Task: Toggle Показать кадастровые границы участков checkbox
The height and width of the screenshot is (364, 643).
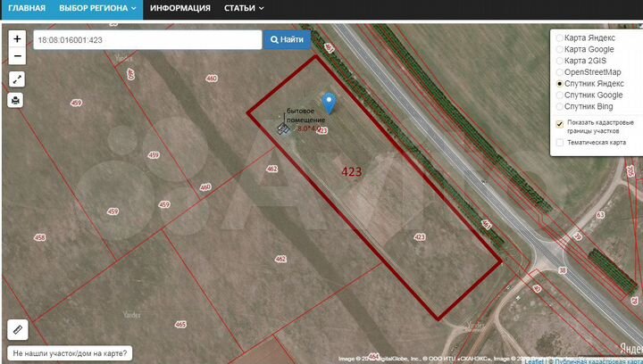Action: [560, 124]
